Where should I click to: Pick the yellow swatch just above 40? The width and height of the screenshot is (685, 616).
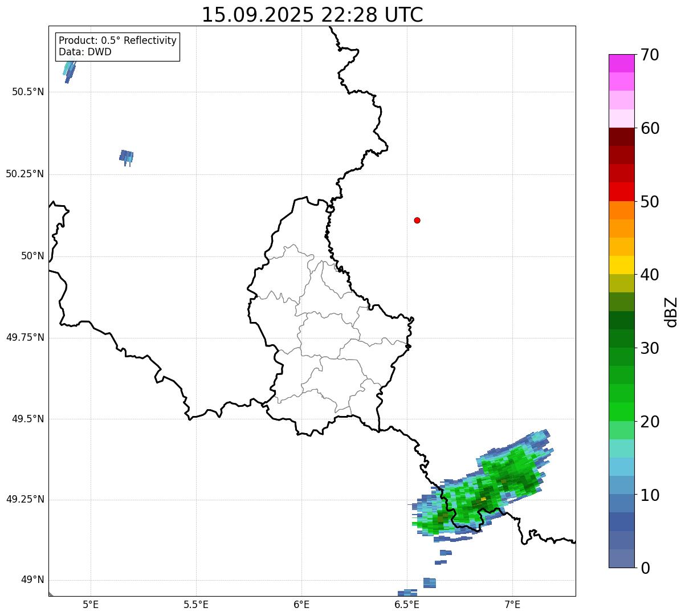click(622, 265)
